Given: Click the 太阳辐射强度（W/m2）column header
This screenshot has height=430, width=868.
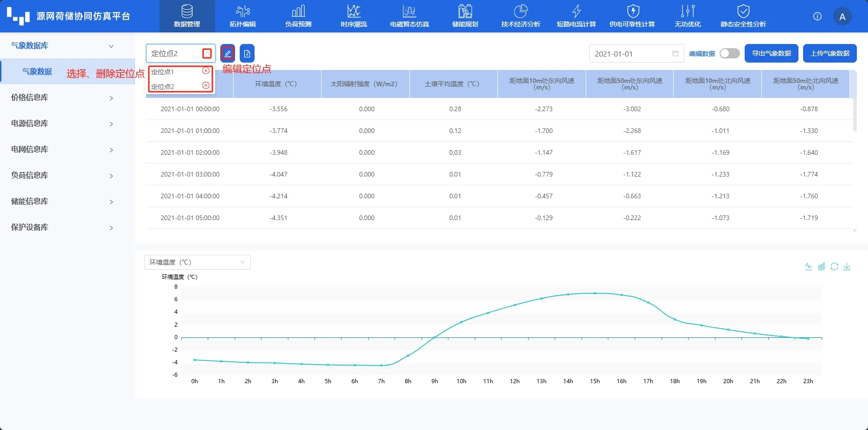Looking at the screenshot, I should coord(364,84).
